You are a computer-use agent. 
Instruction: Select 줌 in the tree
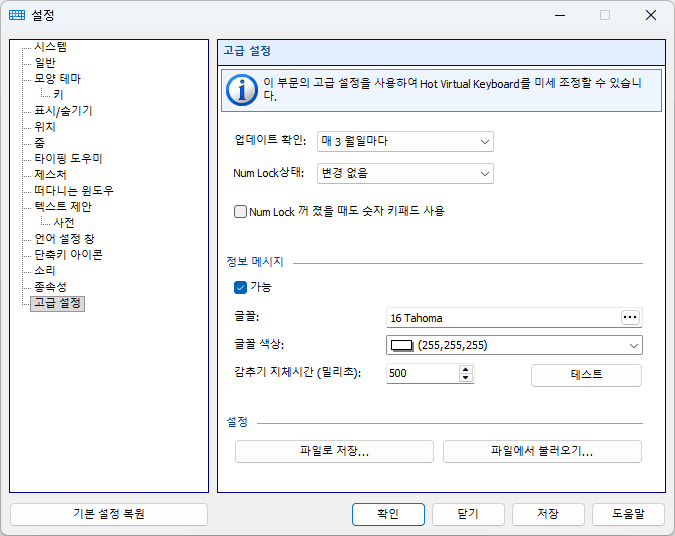pos(40,143)
